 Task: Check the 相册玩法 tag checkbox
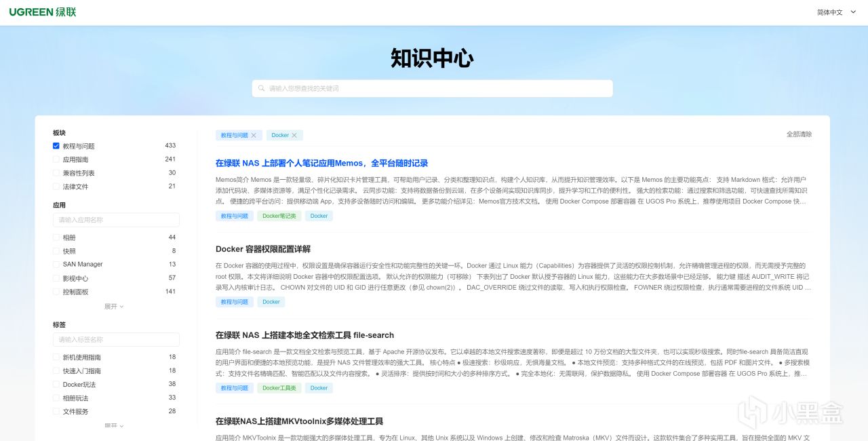[x=56, y=398]
